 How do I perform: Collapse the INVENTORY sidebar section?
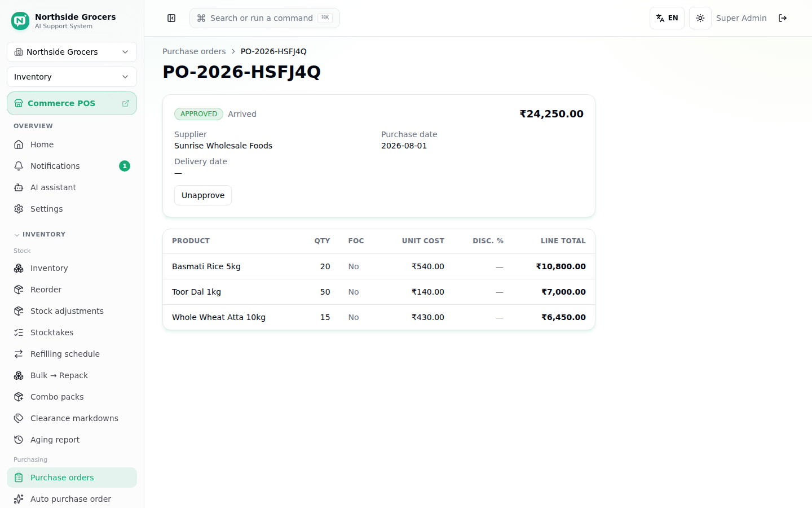pyautogui.click(x=39, y=234)
